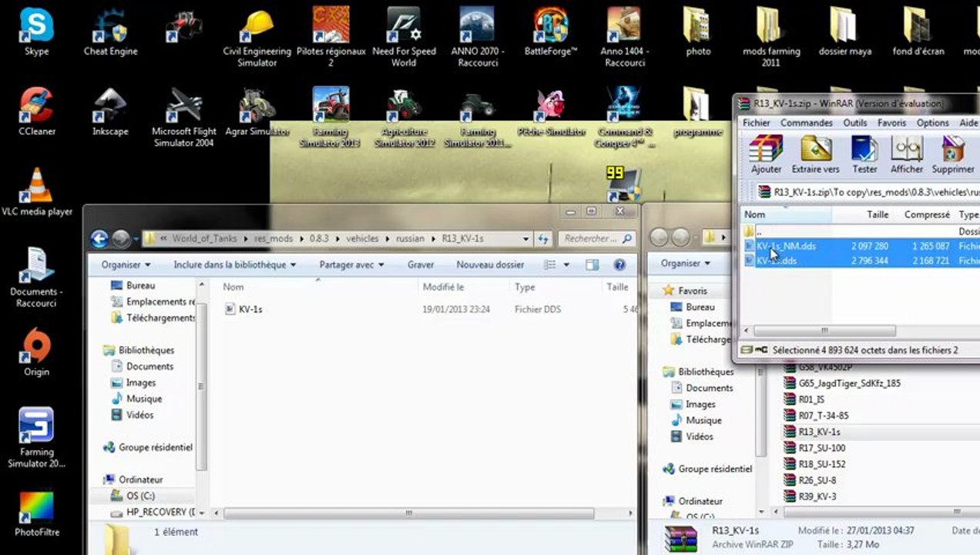Open the Skype desktop shortcut

coord(36,32)
